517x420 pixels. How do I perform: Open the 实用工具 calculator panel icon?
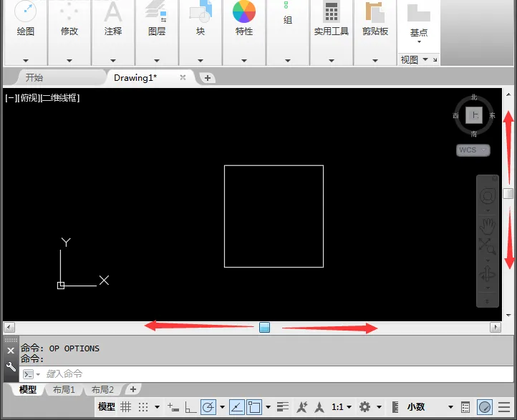pyautogui.click(x=332, y=12)
